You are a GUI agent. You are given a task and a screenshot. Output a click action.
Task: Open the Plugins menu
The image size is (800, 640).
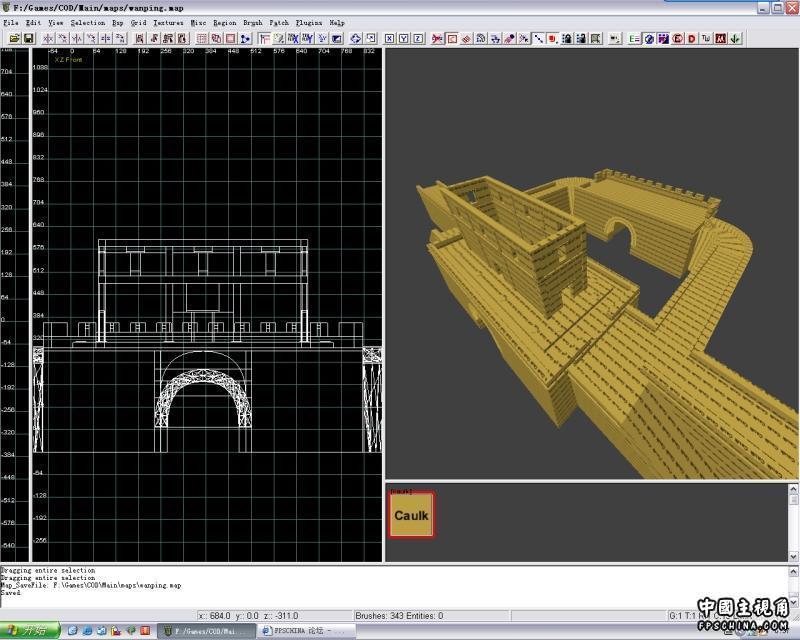point(309,22)
